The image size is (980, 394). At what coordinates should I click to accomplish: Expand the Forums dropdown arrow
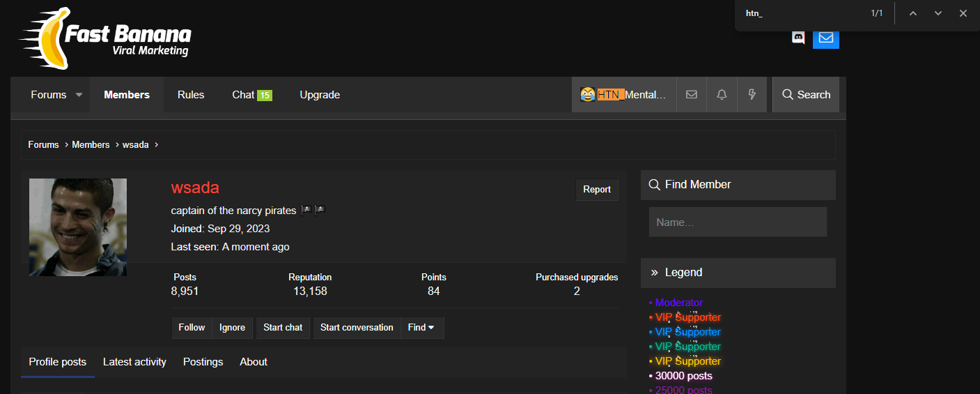click(79, 95)
